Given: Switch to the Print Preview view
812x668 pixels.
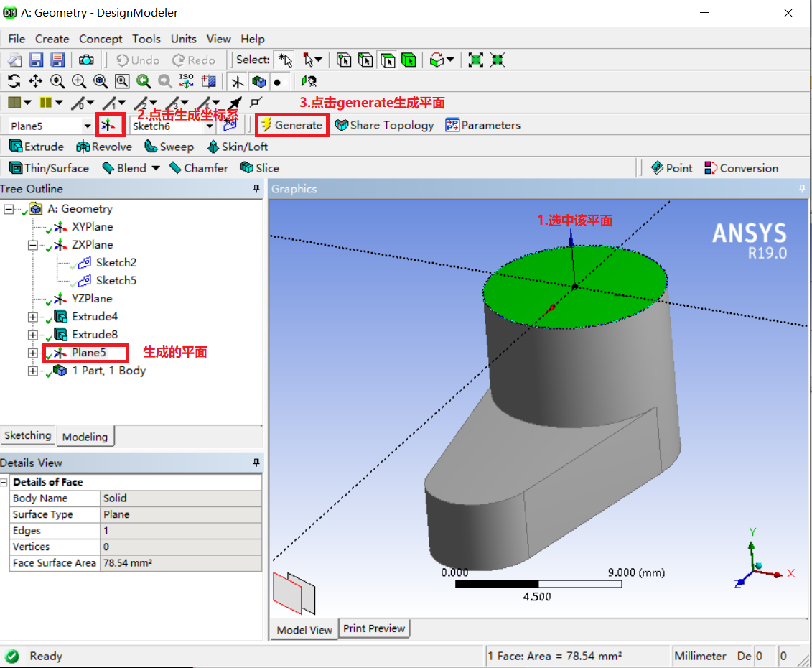Looking at the screenshot, I should [x=374, y=628].
